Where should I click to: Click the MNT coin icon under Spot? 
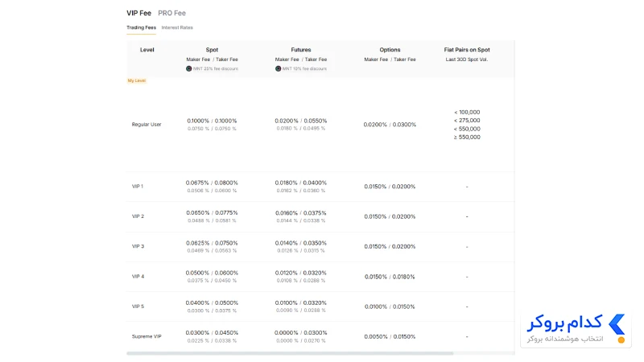coord(188,68)
